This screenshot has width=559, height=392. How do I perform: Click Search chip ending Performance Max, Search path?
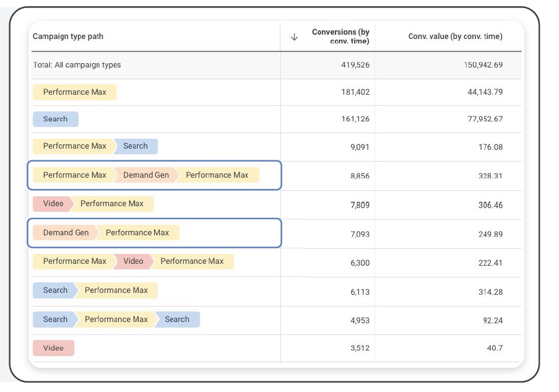point(135,146)
